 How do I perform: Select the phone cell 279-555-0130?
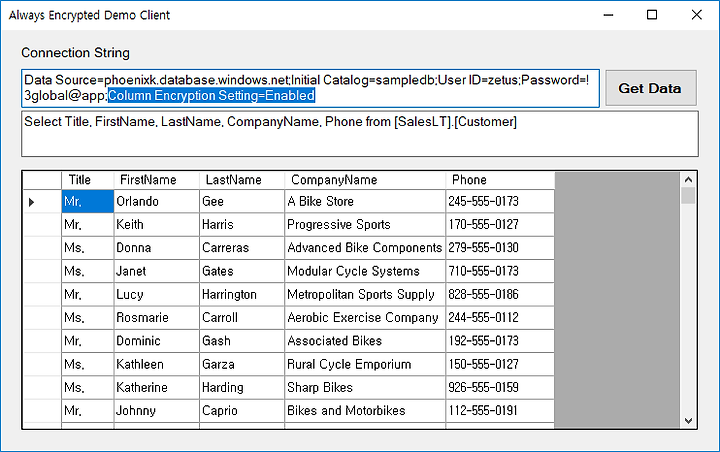pyautogui.click(x=500, y=248)
